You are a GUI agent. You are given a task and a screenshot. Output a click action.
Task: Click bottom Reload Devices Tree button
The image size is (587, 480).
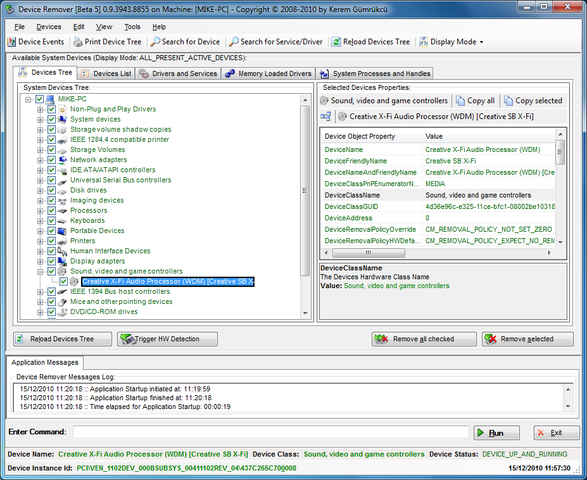(63, 339)
